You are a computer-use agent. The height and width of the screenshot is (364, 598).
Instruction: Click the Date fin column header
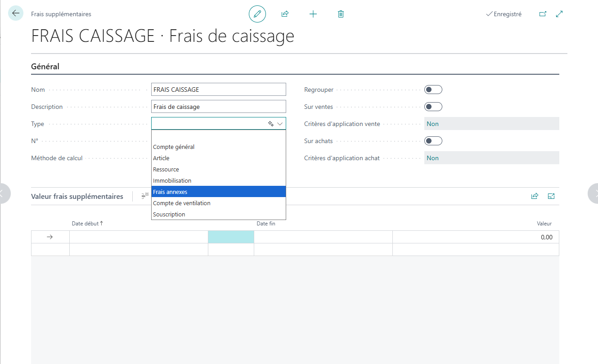(266, 224)
